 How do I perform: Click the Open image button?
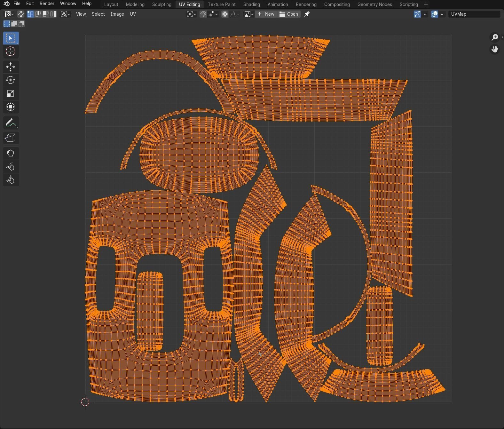tap(289, 14)
